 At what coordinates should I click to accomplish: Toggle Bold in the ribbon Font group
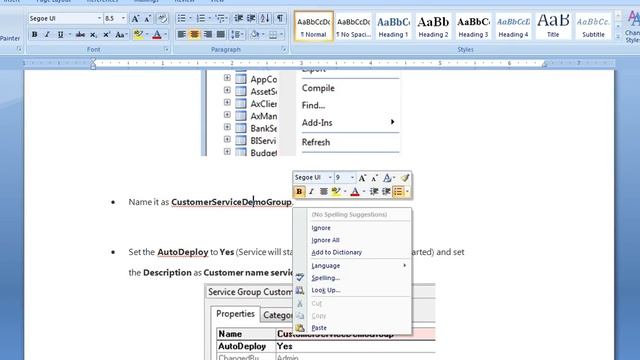(x=35, y=35)
